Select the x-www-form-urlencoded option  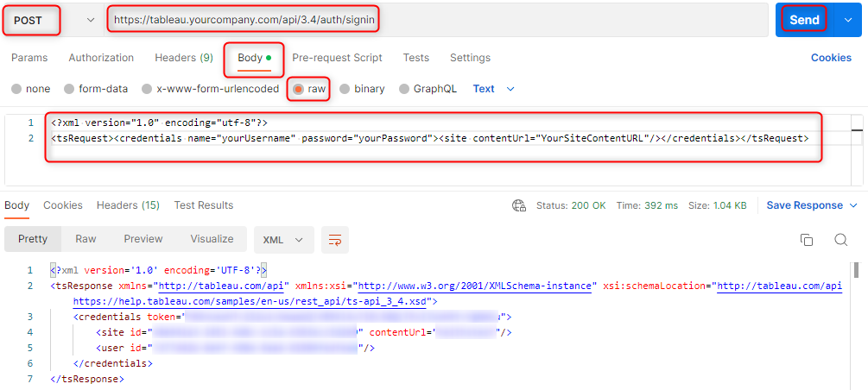211,89
